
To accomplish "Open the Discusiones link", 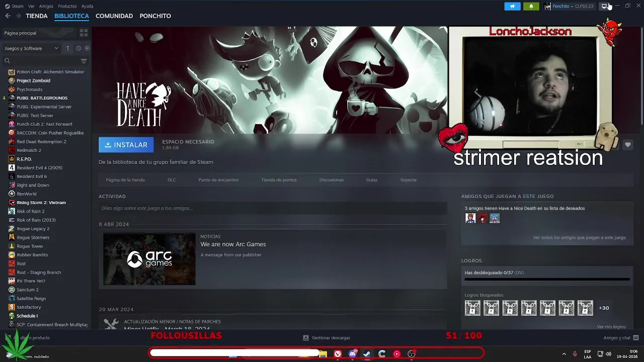I will (x=332, y=180).
